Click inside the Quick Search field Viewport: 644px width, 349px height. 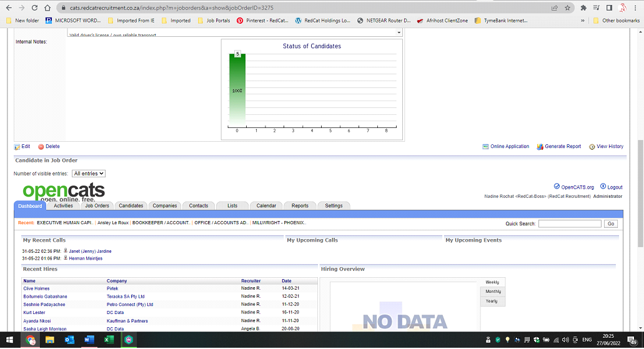570,224
